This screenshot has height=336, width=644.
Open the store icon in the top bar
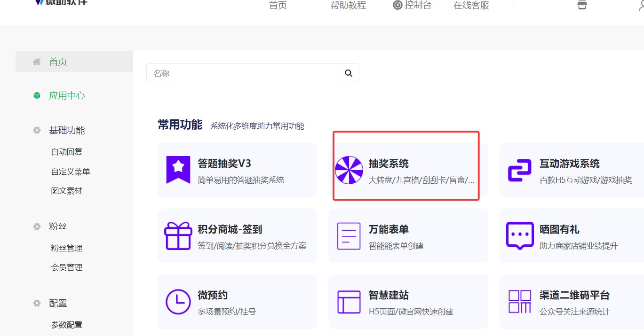(582, 5)
